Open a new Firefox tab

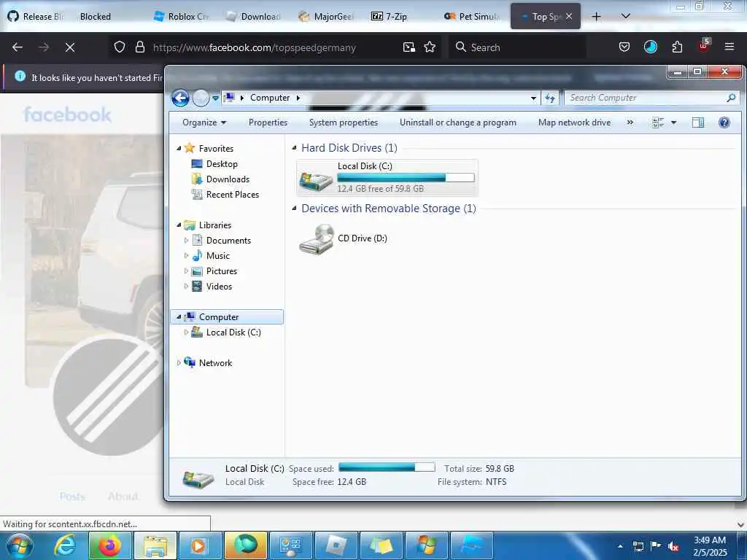596,16
